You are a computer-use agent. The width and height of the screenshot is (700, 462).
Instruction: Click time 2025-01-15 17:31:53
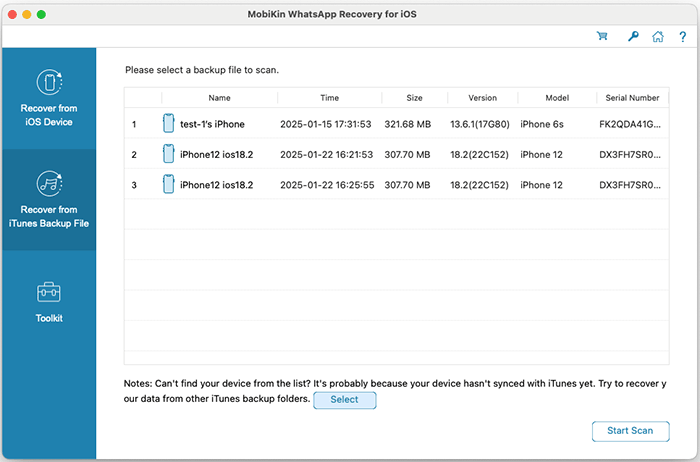click(x=326, y=124)
